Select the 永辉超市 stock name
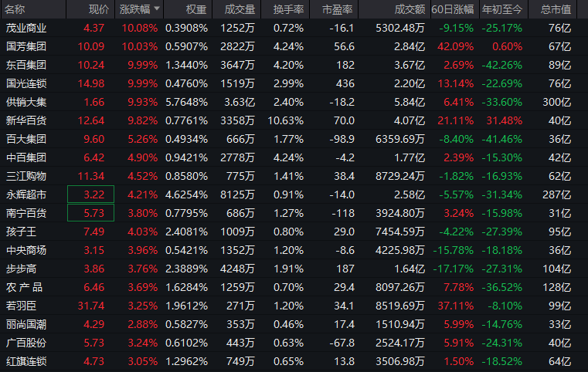Image resolution: width=588 pixels, height=372 pixels. [26, 194]
